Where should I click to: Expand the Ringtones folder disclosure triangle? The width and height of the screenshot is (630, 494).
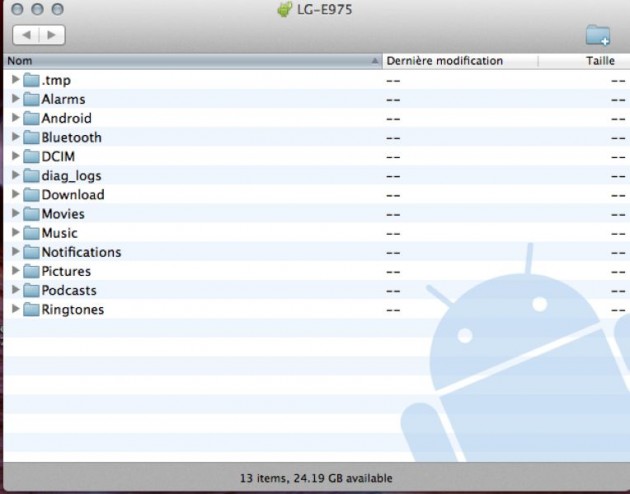pos(15,309)
